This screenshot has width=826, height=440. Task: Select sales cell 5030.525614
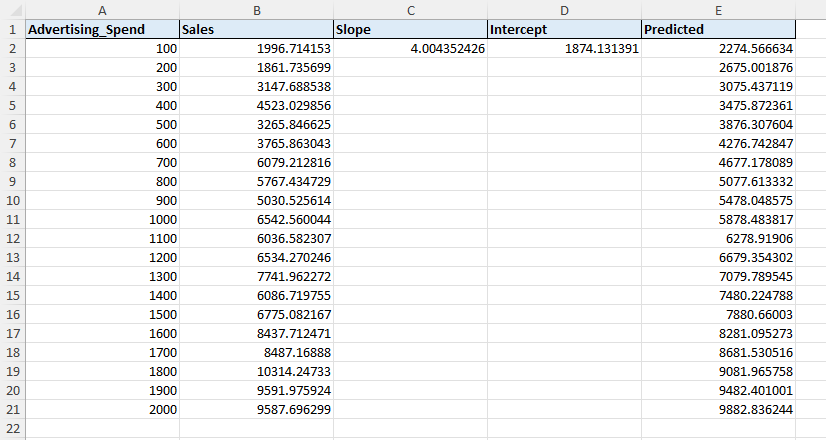pyautogui.click(x=257, y=200)
